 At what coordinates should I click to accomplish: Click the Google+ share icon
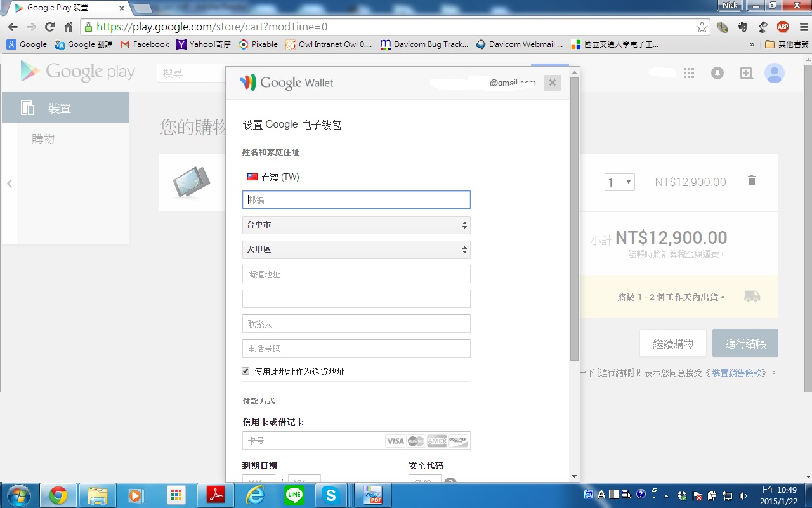pyautogui.click(x=746, y=73)
